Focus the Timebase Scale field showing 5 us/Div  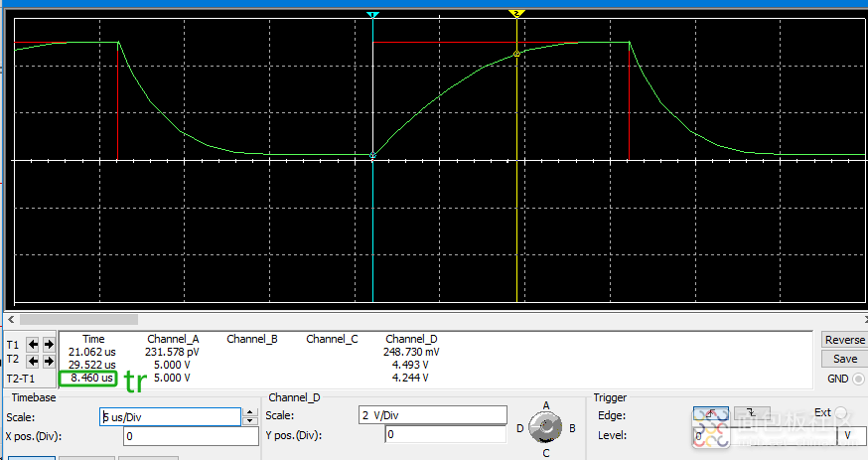pyautogui.click(x=171, y=417)
